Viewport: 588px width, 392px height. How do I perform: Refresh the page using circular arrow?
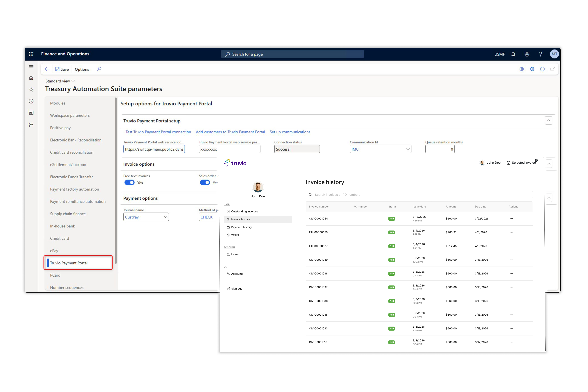(x=542, y=69)
